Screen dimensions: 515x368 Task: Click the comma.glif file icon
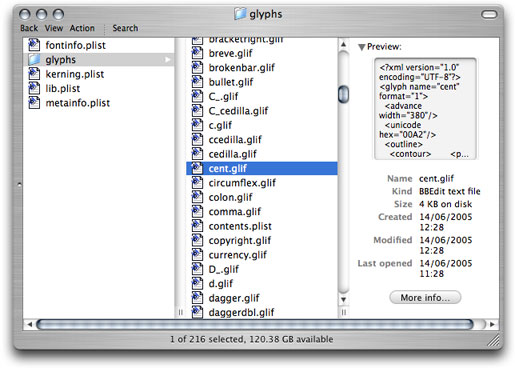pos(197,211)
